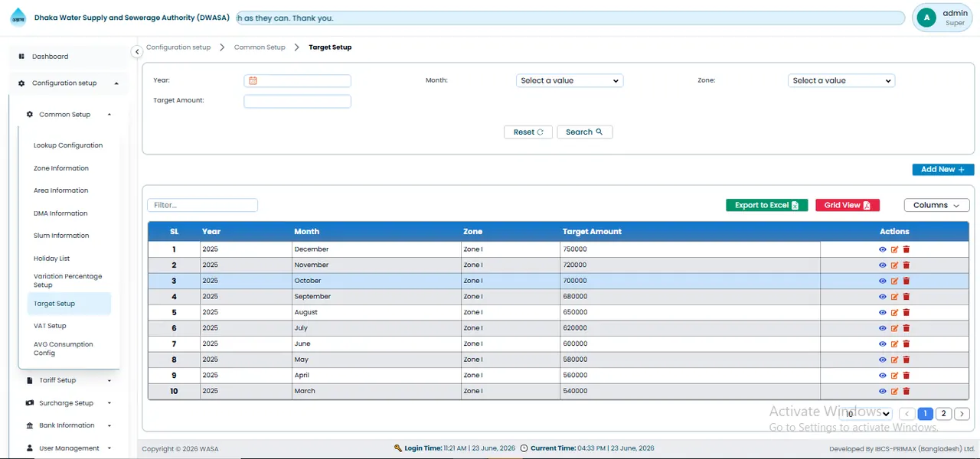980x459 pixels.
Task: Go to page 2
Action: pyautogui.click(x=943, y=414)
